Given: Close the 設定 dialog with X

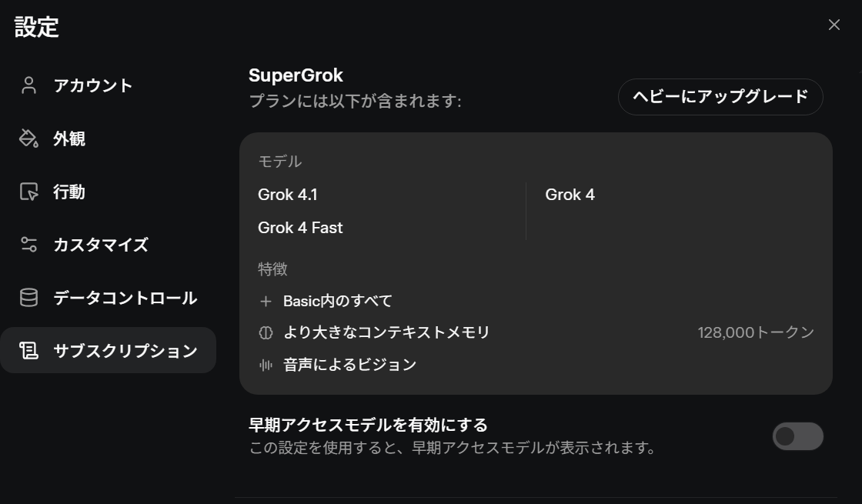Looking at the screenshot, I should (x=834, y=25).
